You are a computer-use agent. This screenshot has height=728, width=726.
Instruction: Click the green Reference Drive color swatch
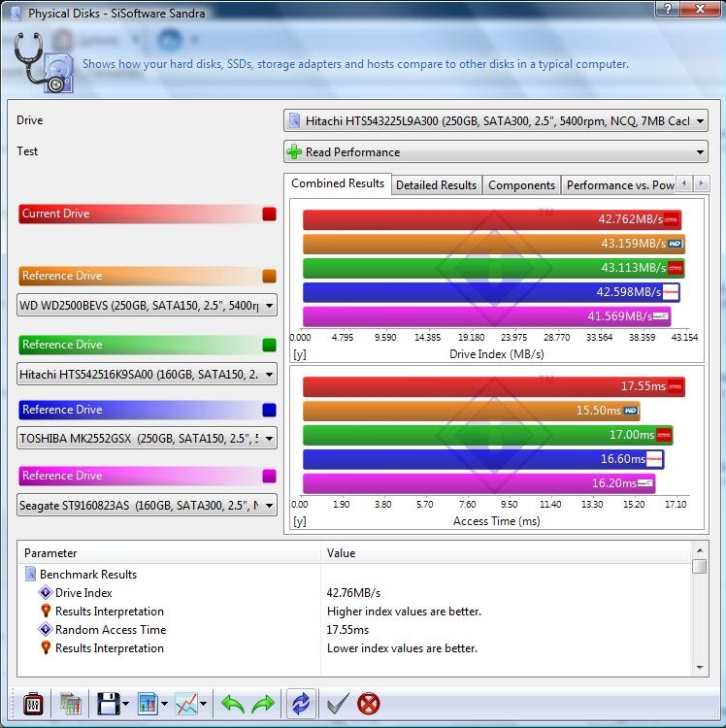pyautogui.click(x=269, y=345)
